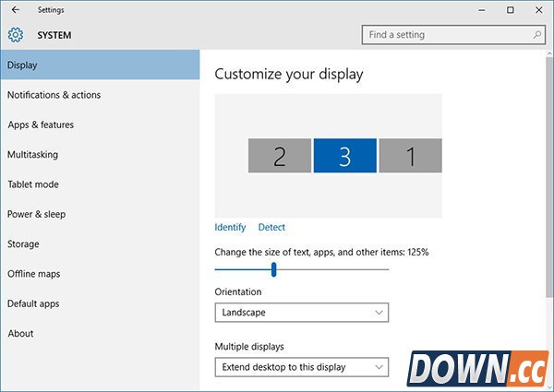Go to Default apps section
This screenshot has height=392, width=554.
33,303
